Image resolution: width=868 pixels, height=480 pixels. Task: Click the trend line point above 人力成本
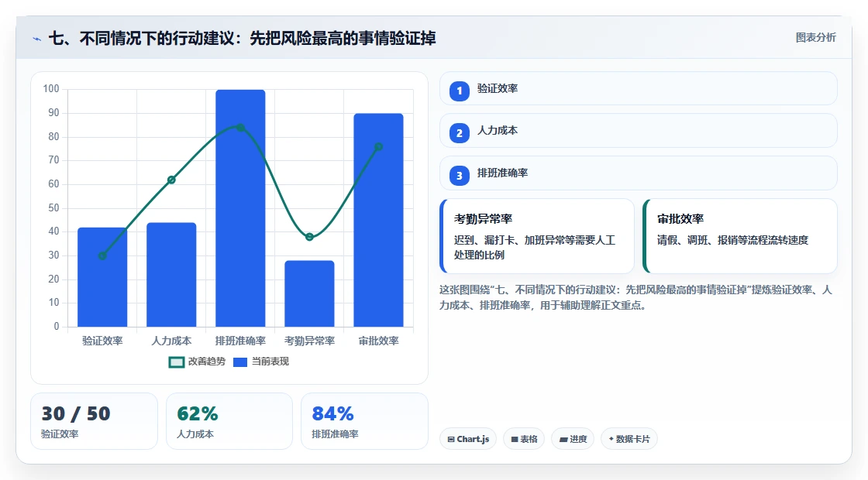click(x=171, y=180)
